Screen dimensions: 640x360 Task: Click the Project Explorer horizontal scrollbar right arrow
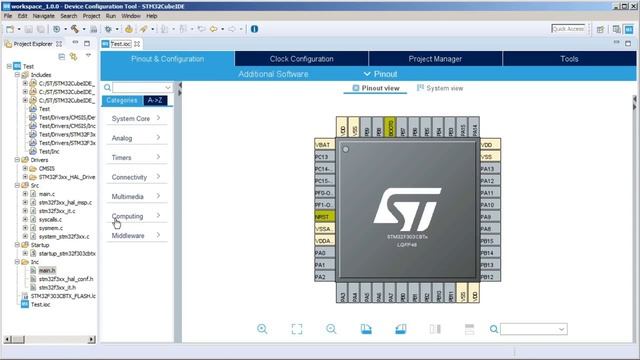click(x=91, y=339)
